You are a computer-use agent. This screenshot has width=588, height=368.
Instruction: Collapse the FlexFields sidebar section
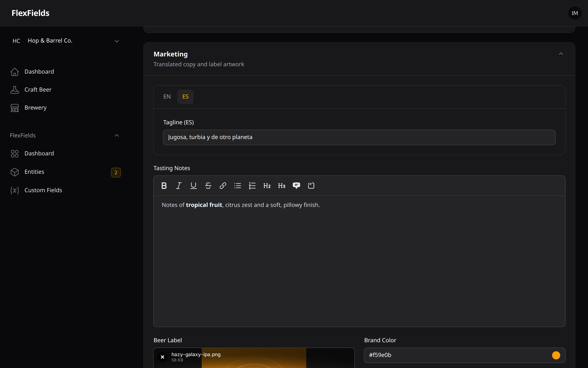tap(117, 136)
